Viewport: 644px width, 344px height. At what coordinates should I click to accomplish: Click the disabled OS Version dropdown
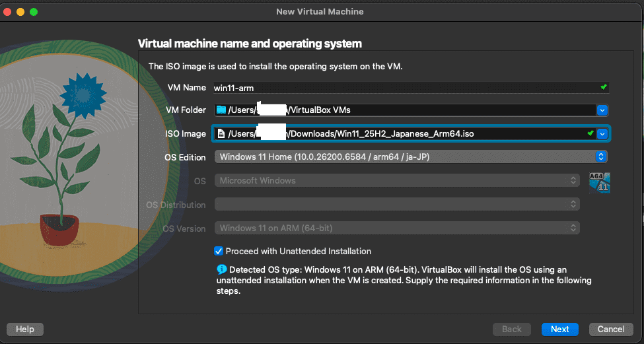[396, 228]
